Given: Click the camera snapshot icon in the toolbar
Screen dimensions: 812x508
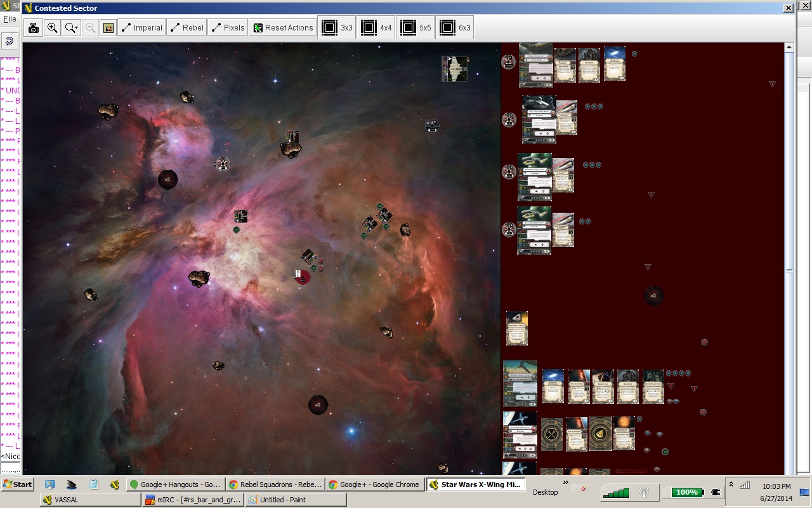Looking at the screenshot, I should [x=34, y=28].
